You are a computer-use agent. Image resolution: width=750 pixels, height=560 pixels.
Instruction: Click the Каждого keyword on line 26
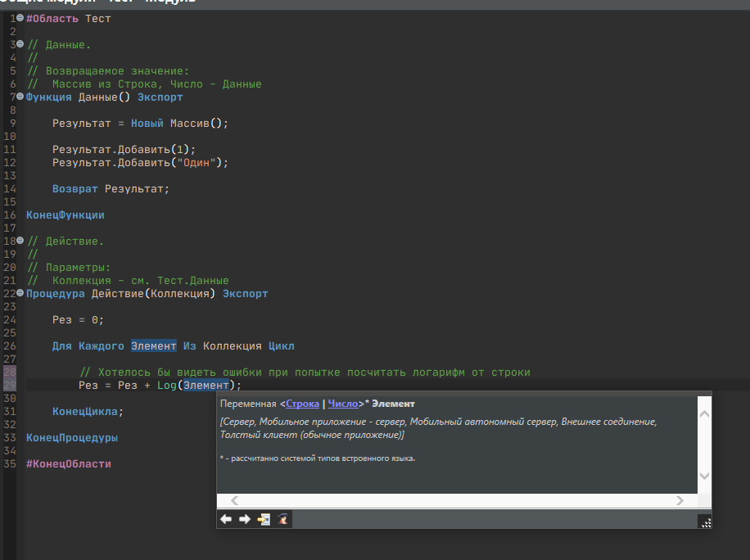[102, 346]
